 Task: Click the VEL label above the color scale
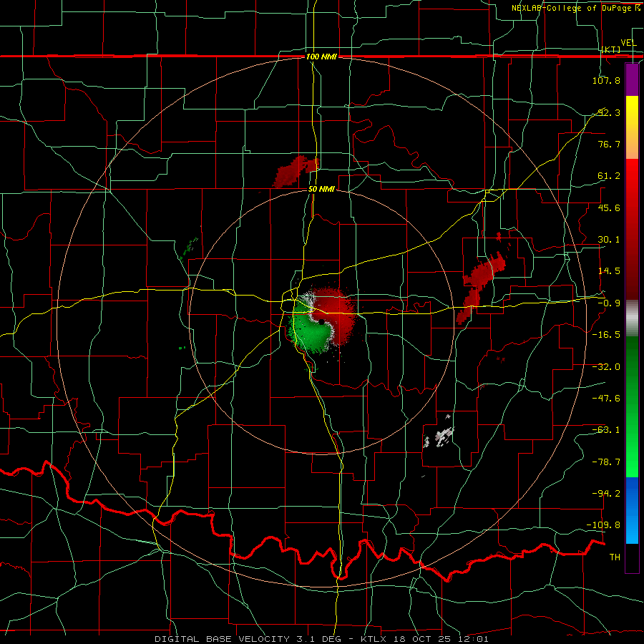628,43
